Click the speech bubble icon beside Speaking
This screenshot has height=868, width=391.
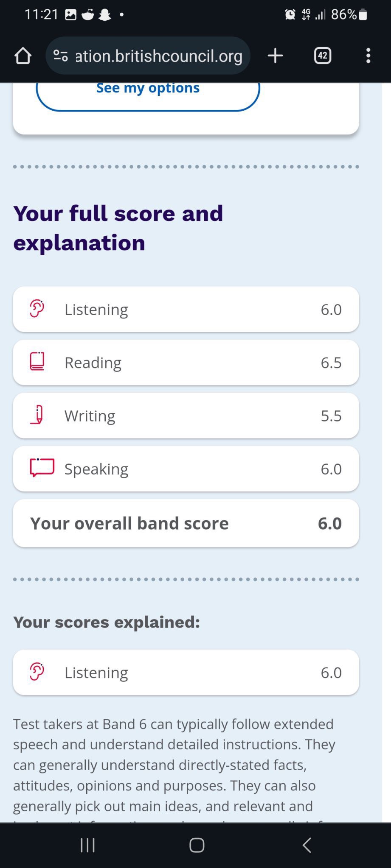tap(42, 468)
